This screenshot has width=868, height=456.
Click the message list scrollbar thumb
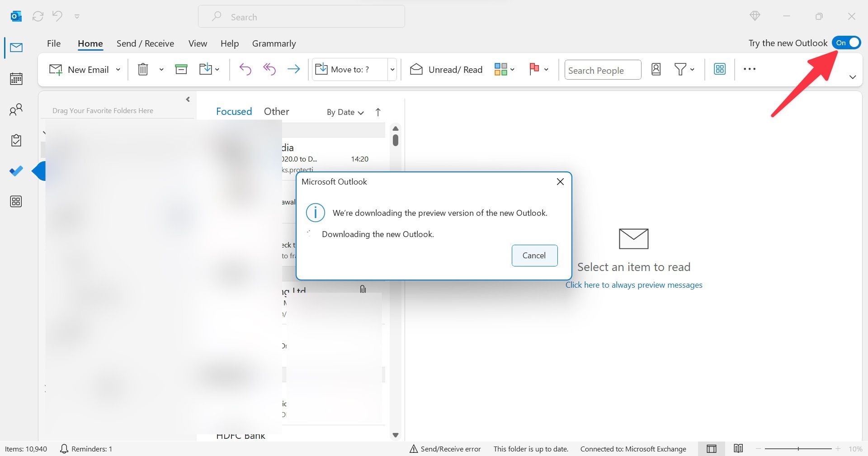tap(396, 140)
